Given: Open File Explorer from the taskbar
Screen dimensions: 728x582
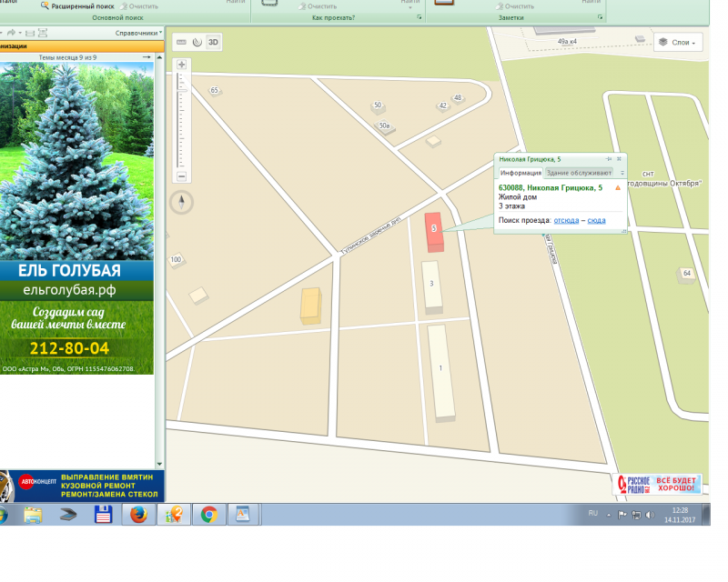Looking at the screenshot, I should coord(33,515).
